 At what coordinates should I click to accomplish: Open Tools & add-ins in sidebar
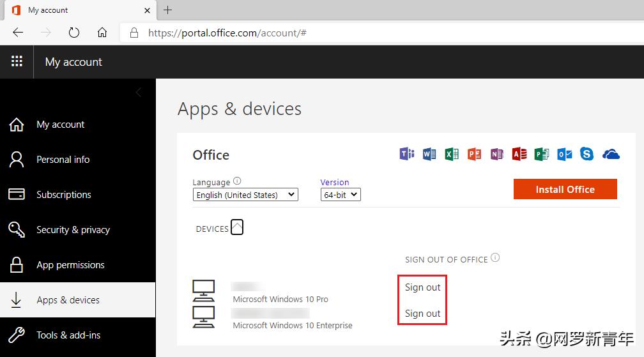click(78, 335)
